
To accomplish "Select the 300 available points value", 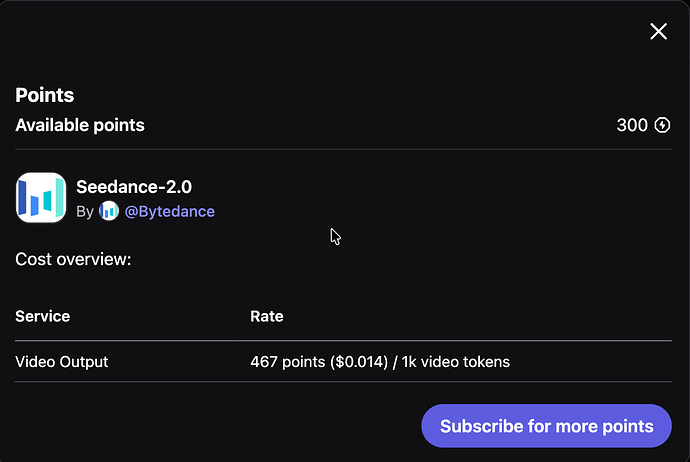I will tap(632, 125).
